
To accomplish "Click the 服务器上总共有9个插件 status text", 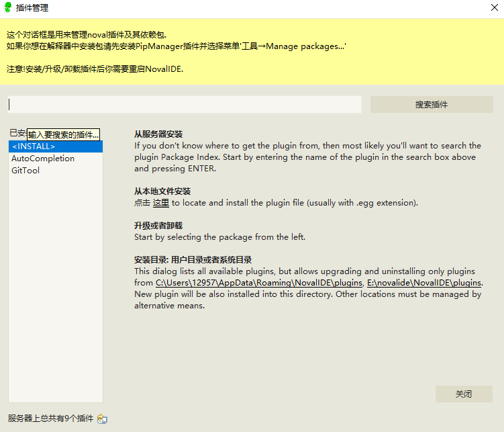I will click(50, 419).
